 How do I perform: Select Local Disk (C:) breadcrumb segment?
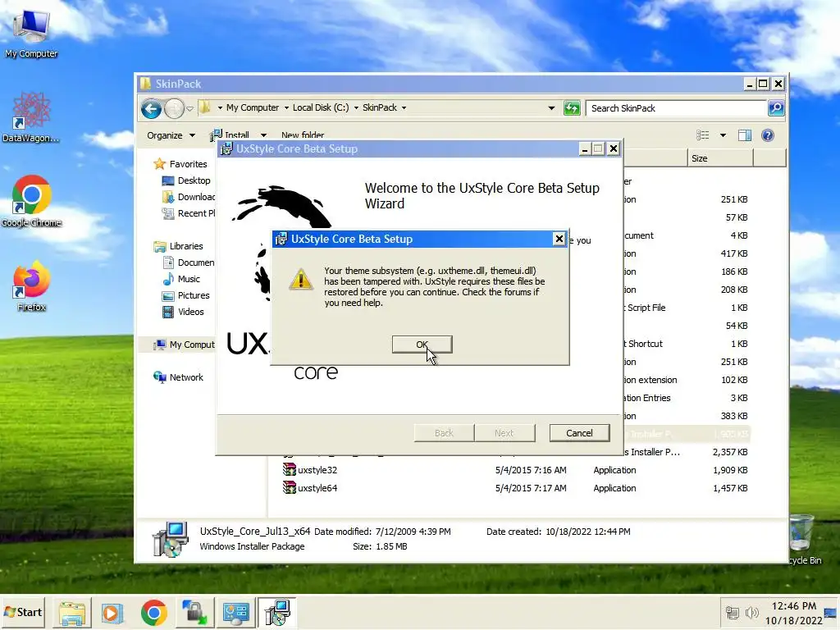coord(321,107)
